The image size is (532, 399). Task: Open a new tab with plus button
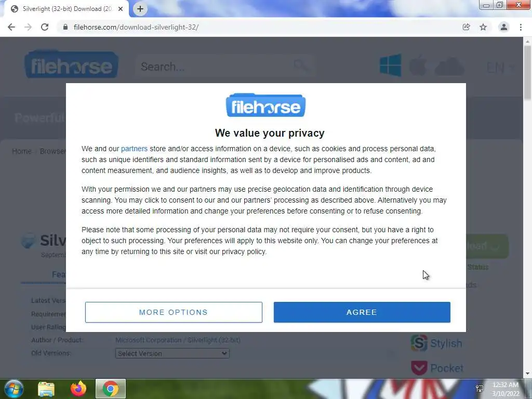click(x=140, y=9)
